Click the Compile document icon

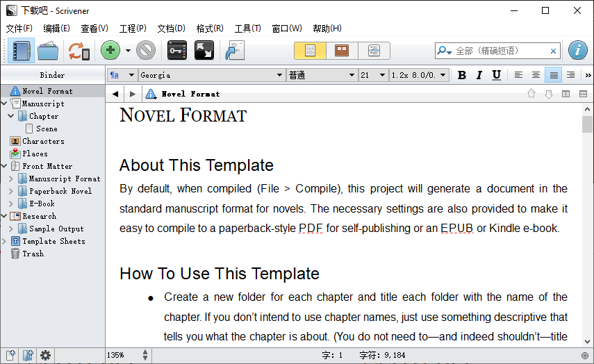[x=235, y=51]
